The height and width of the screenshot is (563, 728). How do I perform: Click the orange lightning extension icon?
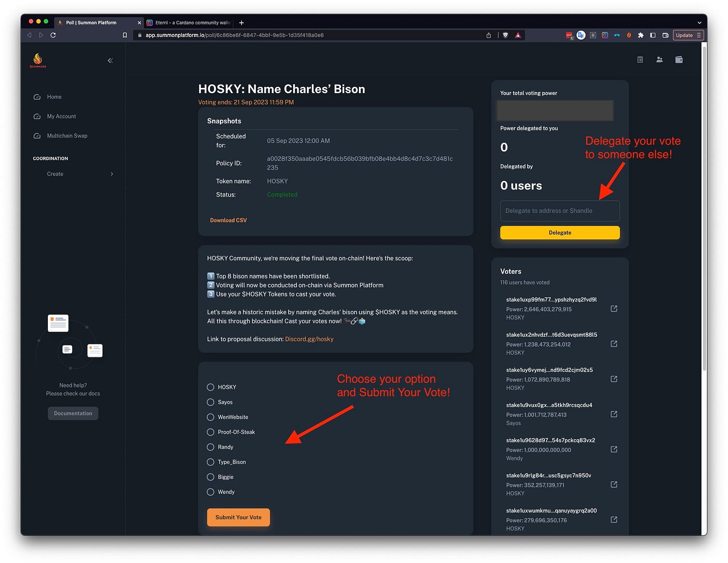(x=629, y=35)
